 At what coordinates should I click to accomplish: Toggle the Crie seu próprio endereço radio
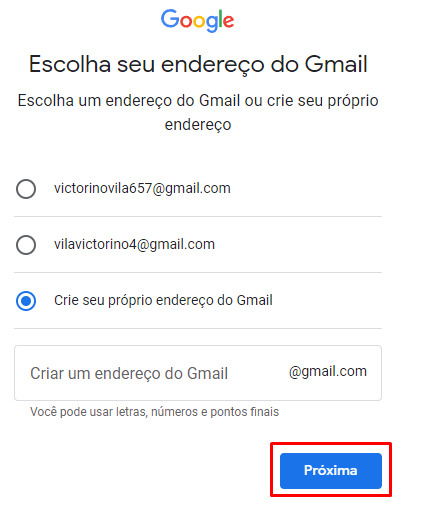(26, 301)
